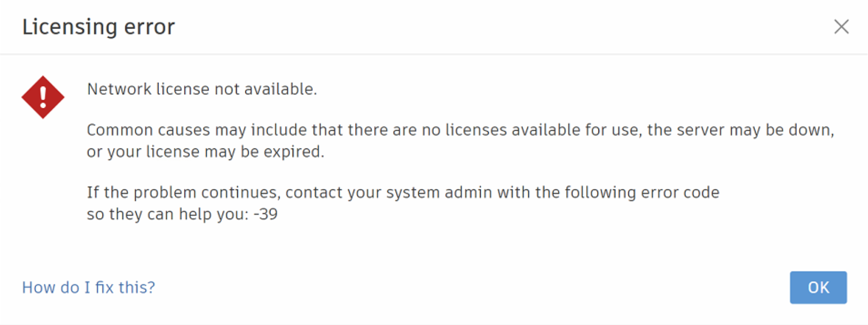Click the error code '-39' text
868x325 pixels.
[x=265, y=214]
